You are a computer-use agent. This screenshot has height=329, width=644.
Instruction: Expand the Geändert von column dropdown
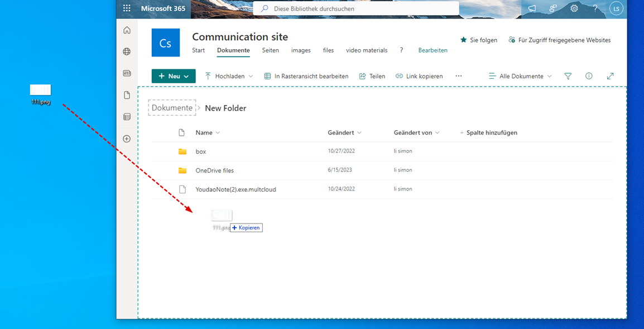pyautogui.click(x=438, y=133)
